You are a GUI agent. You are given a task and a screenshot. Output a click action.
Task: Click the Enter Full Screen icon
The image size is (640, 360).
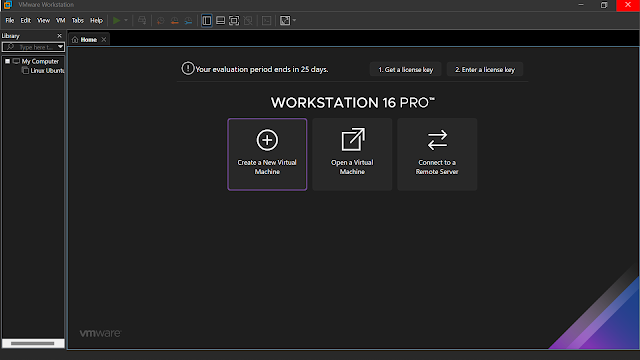(234, 20)
